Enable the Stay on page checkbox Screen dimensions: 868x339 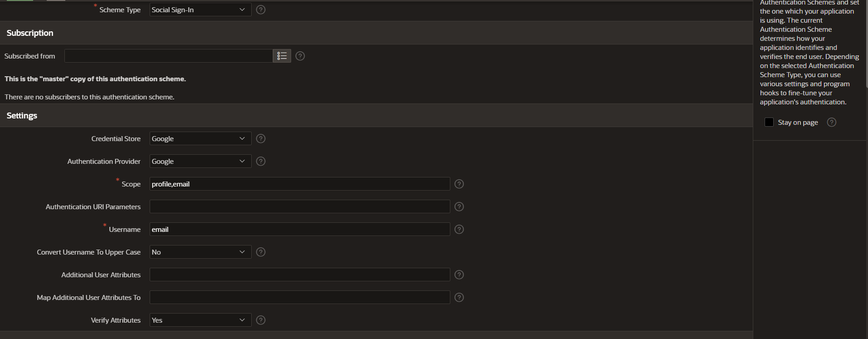tap(769, 122)
